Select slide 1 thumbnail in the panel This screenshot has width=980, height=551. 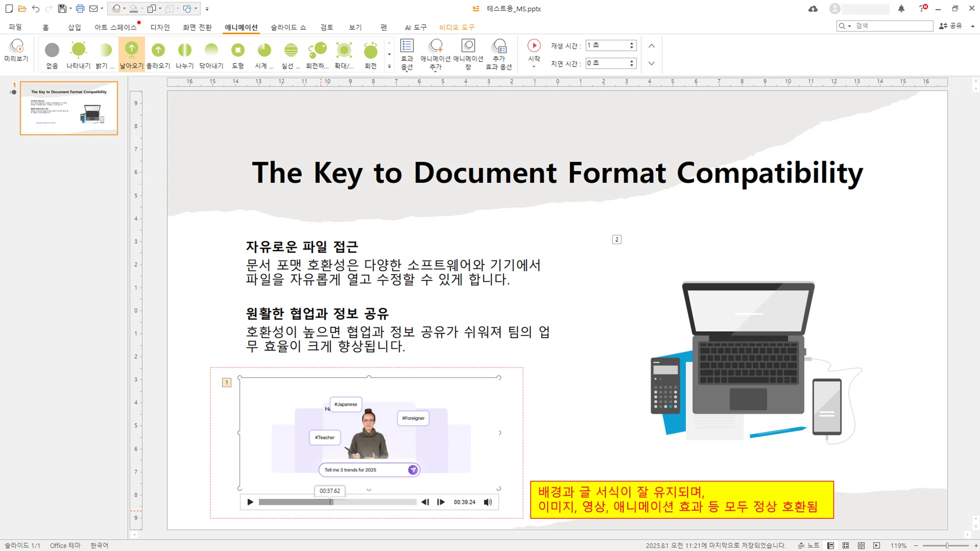pyautogui.click(x=69, y=108)
